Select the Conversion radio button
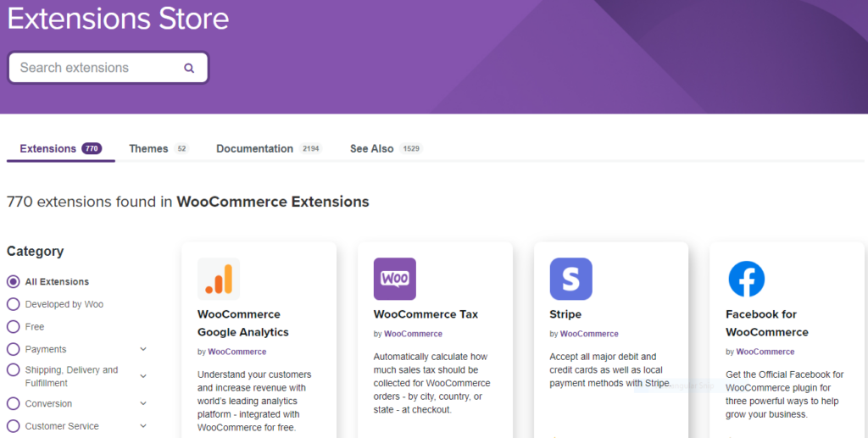Screen dimensions: 868x438 point(14,404)
